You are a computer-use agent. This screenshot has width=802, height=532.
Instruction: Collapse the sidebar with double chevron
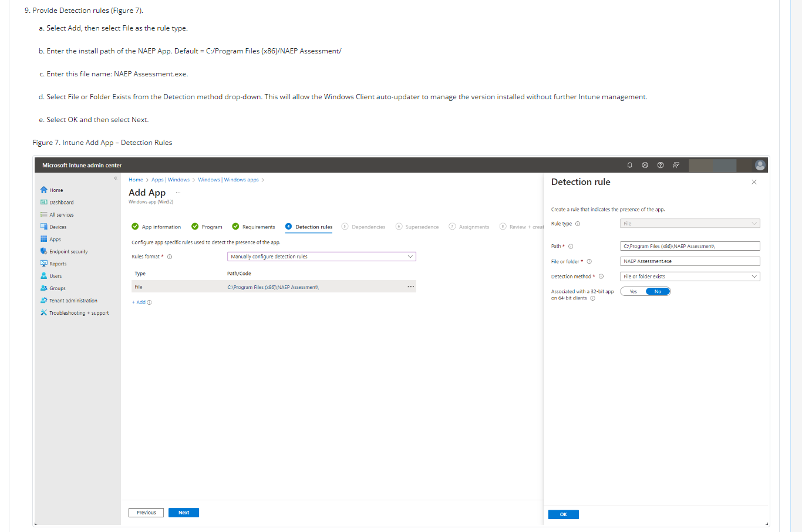tap(116, 178)
